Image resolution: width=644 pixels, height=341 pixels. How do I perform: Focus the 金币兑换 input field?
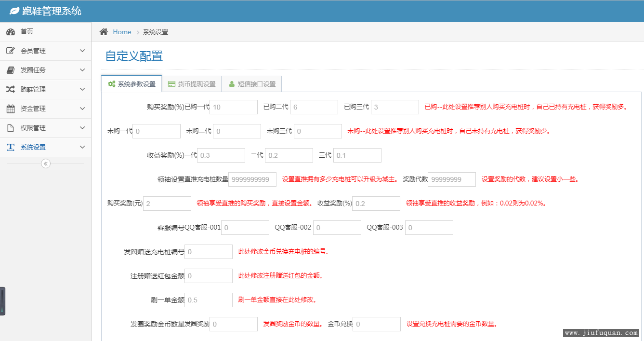click(x=377, y=324)
